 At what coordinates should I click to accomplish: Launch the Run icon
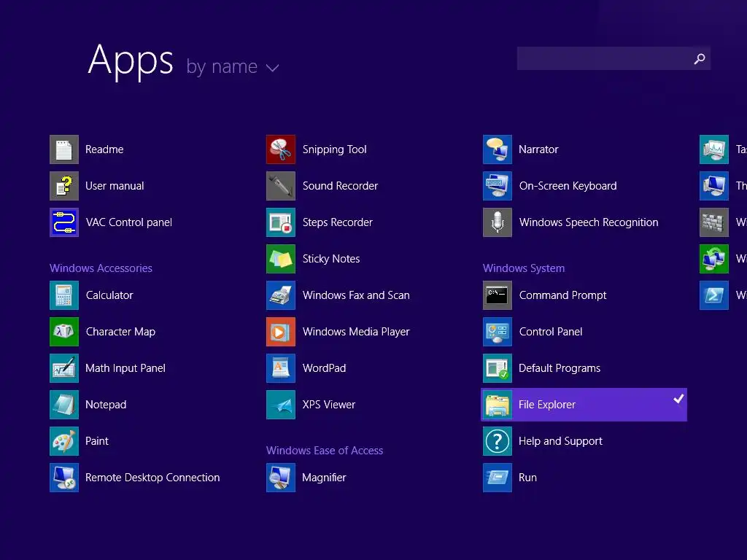[x=498, y=478]
